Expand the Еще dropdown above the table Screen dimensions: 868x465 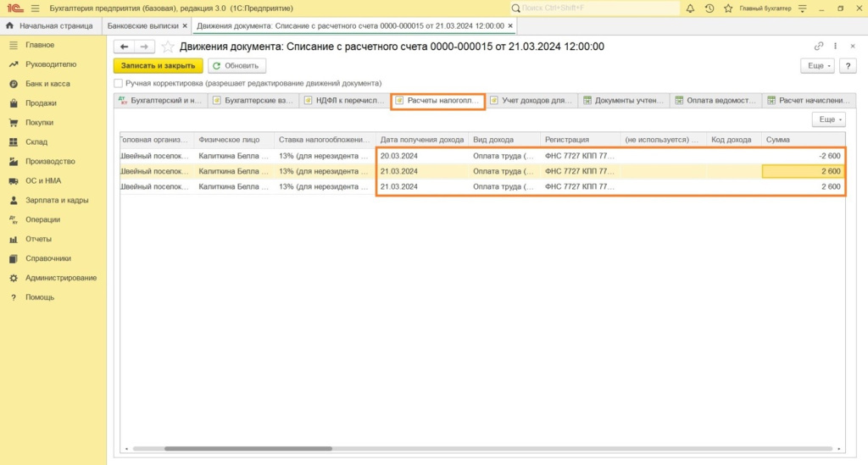pos(828,120)
